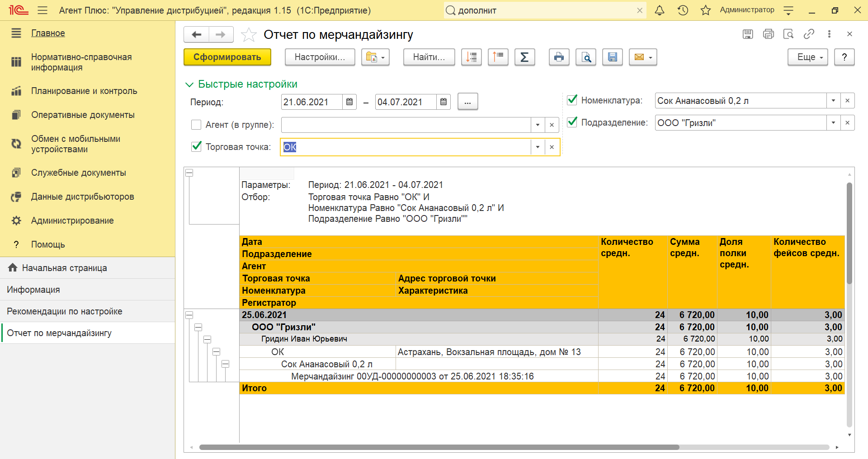Open the three-dot more options menu

[x=829, y=34]
